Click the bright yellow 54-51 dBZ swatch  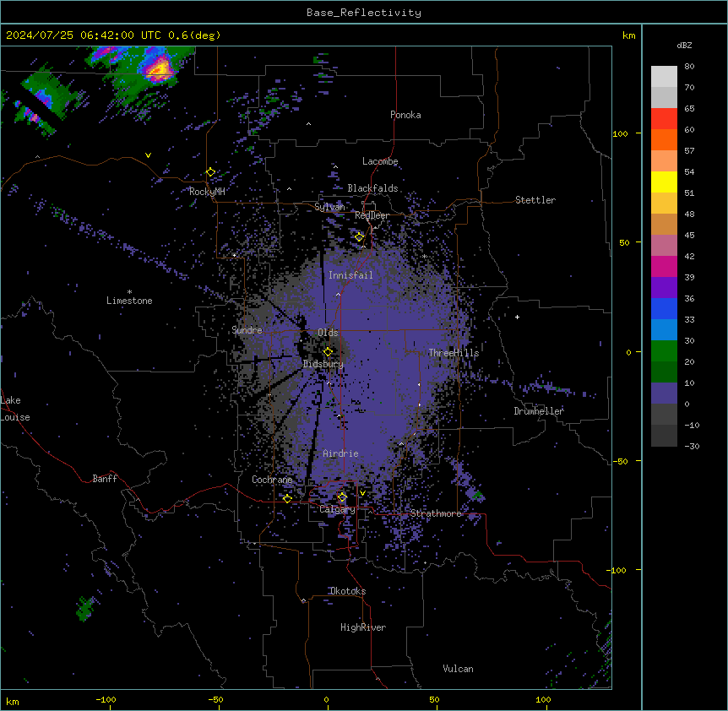[664, 182]
